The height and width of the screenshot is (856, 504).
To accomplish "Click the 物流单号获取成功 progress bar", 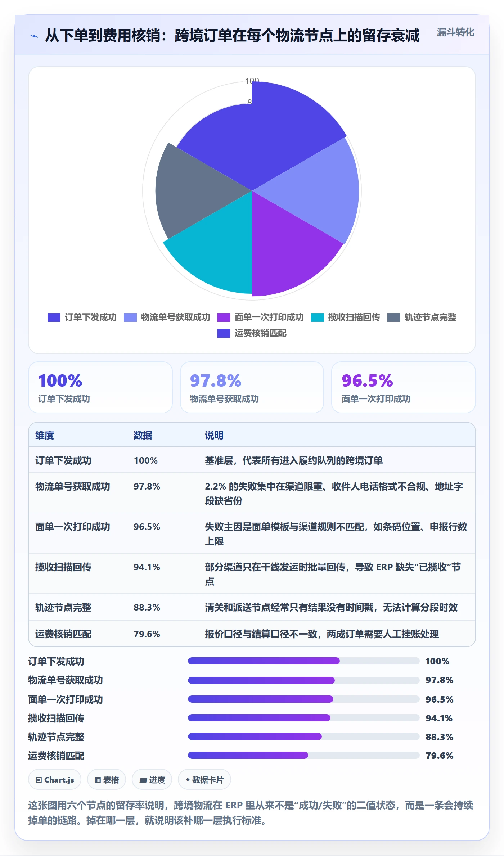I will (304, 680).
